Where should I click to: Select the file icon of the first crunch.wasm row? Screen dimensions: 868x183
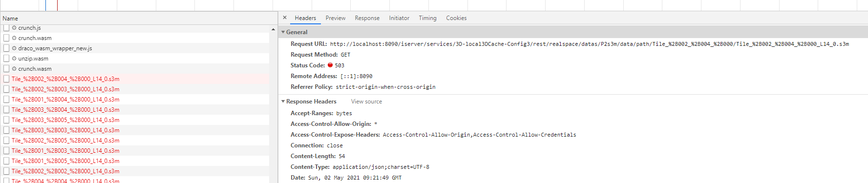(6, 38)
